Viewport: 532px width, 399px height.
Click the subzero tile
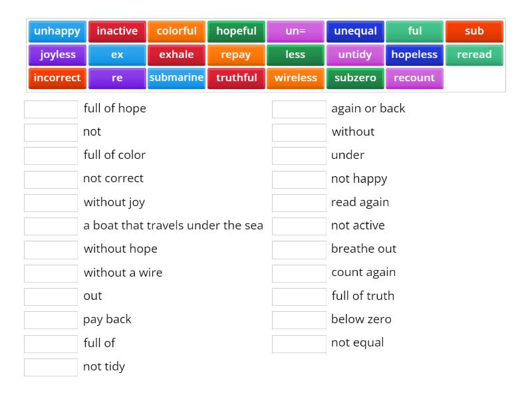[355, 78]
